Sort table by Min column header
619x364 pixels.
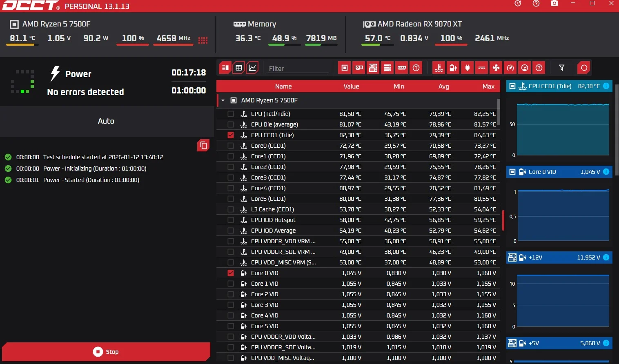[399, 87]
